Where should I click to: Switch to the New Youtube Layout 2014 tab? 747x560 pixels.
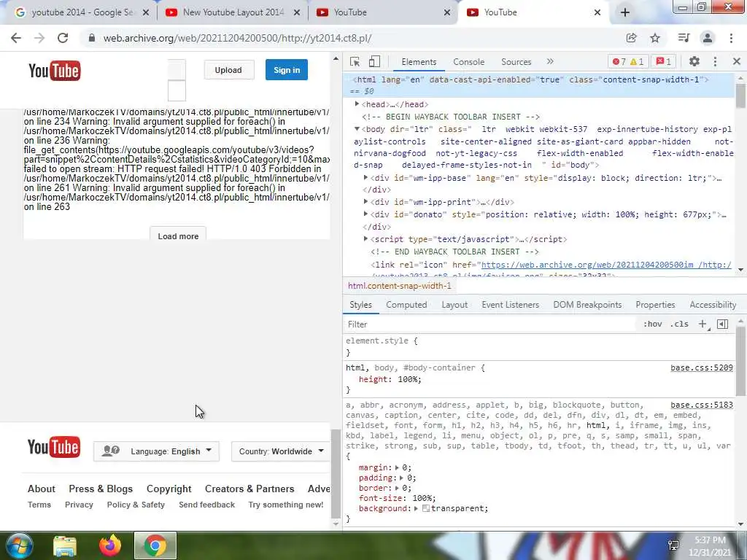pyautogui.click(x=233, y=12)
